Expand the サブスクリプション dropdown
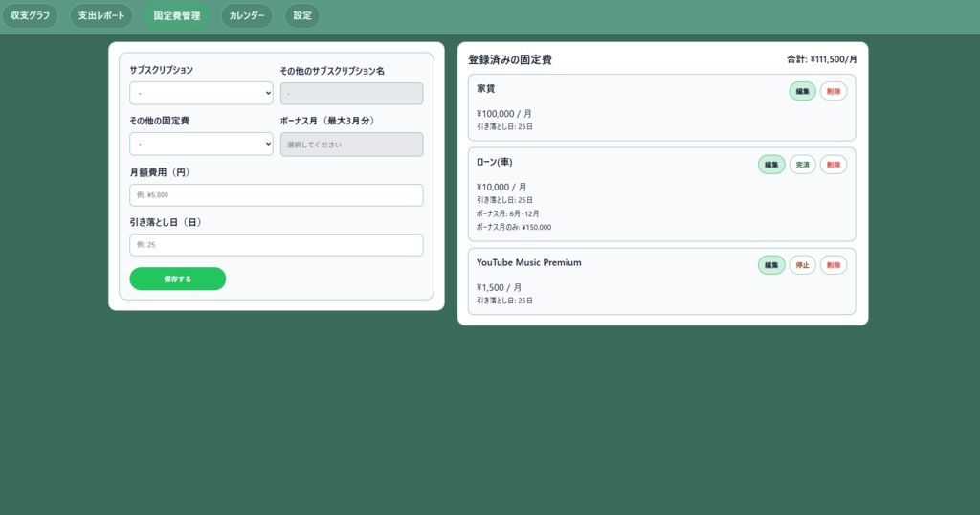The width and height of the screenshot is (980, 515). [x=201, y=93]
